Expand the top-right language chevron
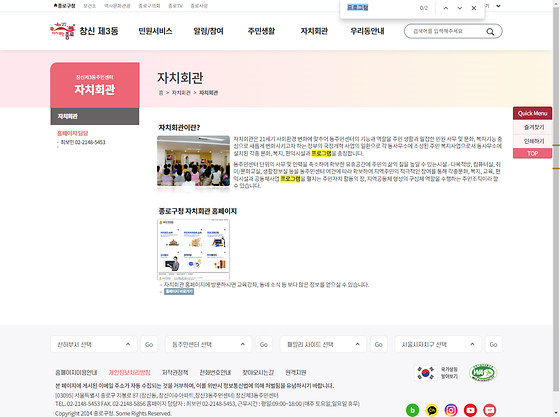Viewport: 560px width, 417px height. point(498,6)
